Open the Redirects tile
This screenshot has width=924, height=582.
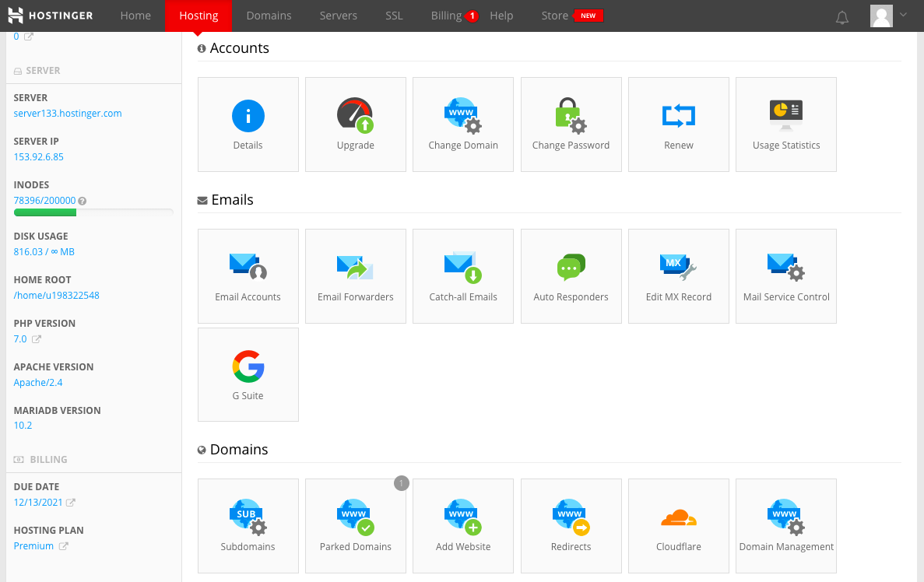(x=571, y=525)
